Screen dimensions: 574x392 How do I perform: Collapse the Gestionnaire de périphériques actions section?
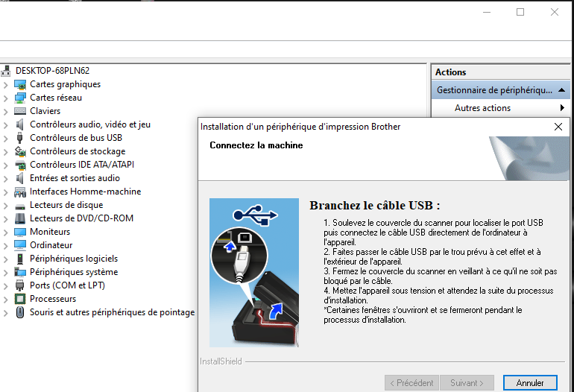pos(561,90)
